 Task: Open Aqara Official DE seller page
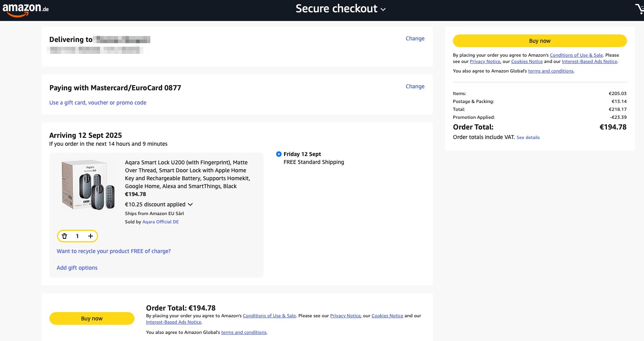(x=161, y=222)
